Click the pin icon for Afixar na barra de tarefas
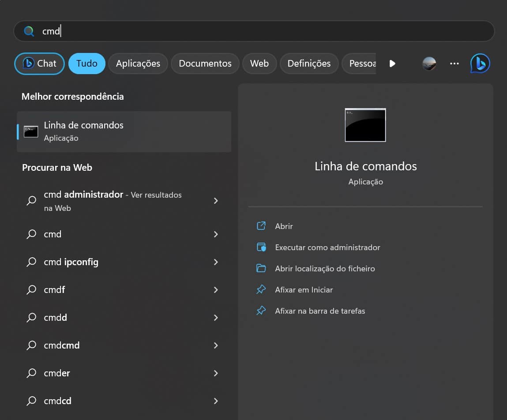This screenshot has width=507, height=420. tap(261, 311)
